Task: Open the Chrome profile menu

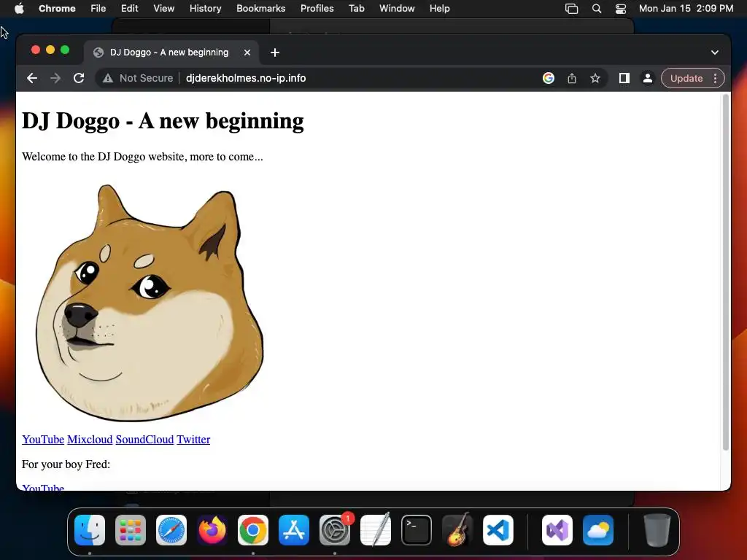Action: (648, 78)
